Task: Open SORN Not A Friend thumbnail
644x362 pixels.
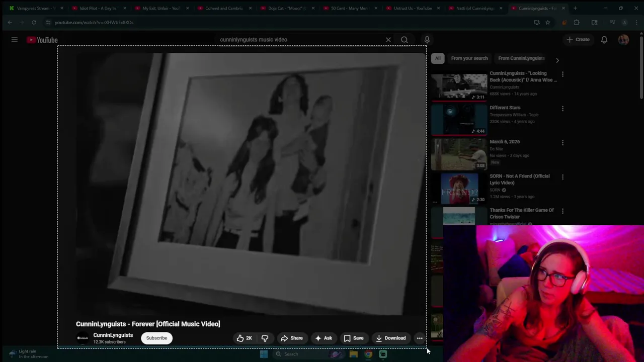Action: tap(459, 189)
